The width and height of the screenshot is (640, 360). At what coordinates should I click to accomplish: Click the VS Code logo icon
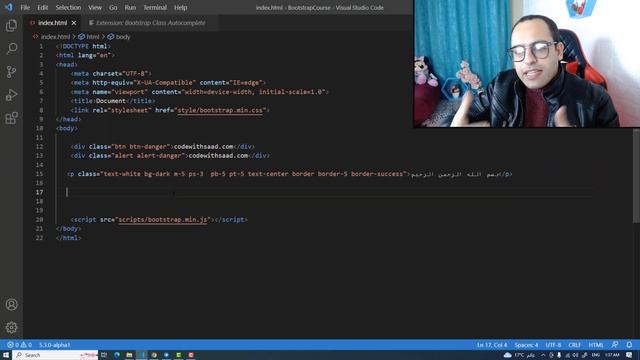click(9, 7)
